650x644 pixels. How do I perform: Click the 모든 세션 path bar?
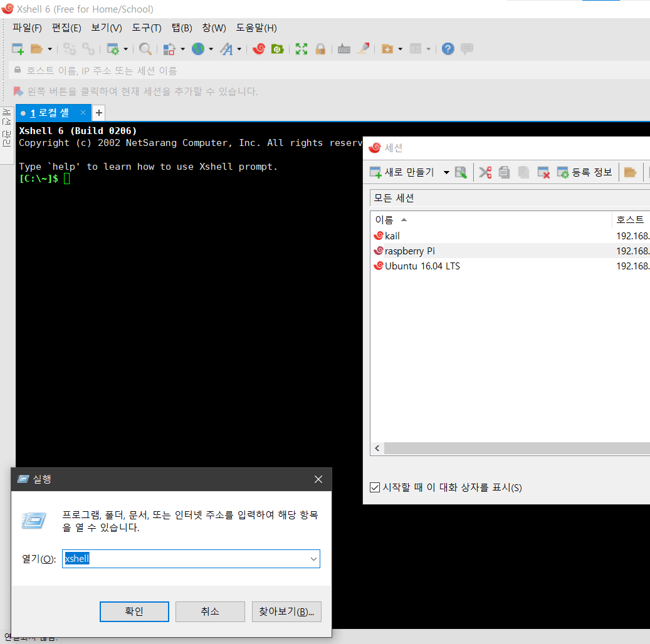510,198
